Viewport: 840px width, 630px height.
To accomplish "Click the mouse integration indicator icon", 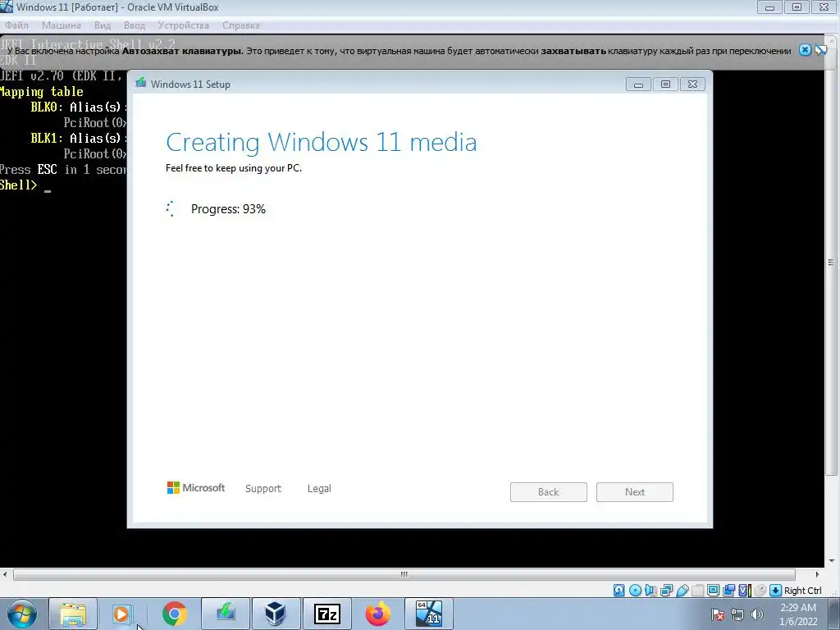I will (760, 591).
